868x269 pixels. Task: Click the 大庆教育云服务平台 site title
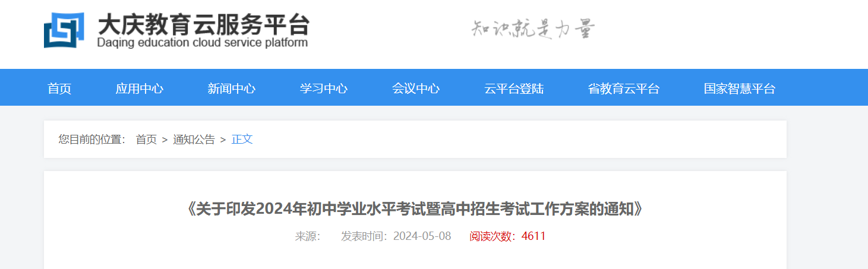[x=203, y=24]
